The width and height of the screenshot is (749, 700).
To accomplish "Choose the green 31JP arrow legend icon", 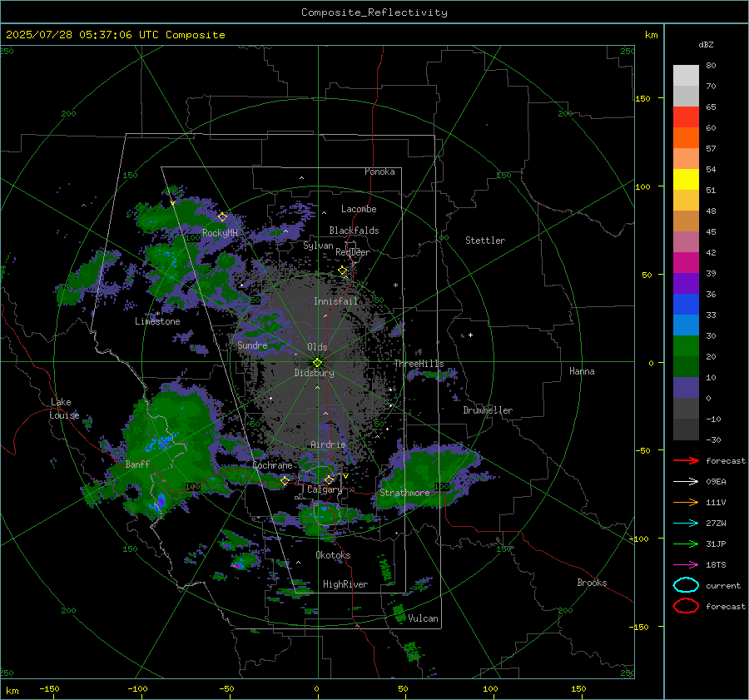I will [x=686, y=544].
